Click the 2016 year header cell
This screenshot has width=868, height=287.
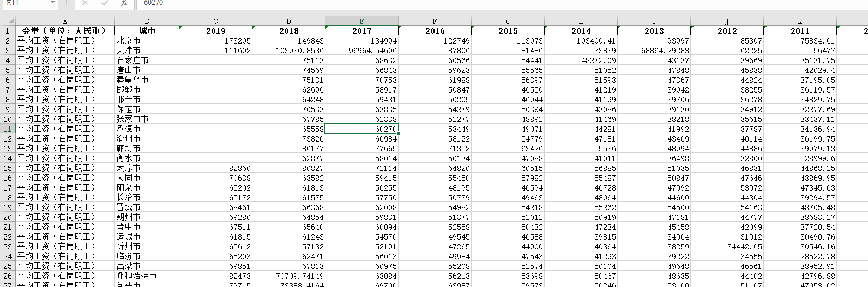pos(435,30)
